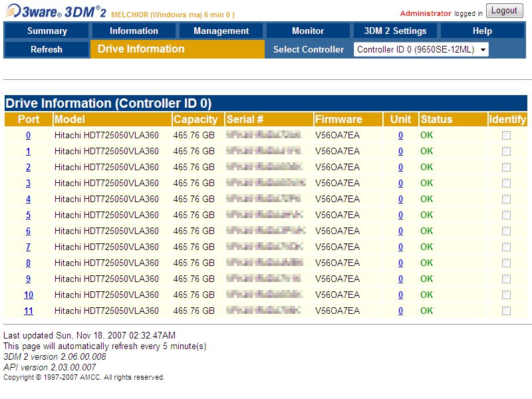Click the Status column header
This screenshot has width=532, height=399.
[453, 120]
